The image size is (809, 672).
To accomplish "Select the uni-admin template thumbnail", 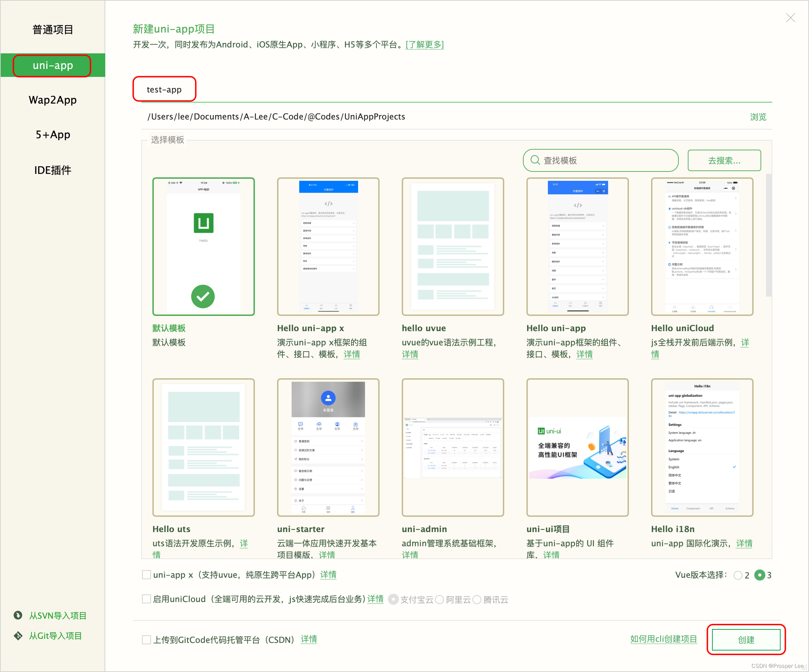I will coord(453,447).
